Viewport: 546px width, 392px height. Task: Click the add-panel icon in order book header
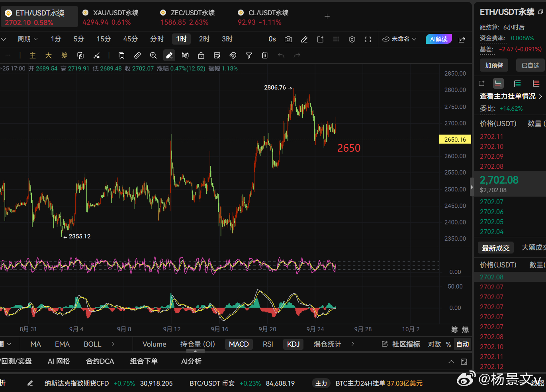click(x=481, y=84)
